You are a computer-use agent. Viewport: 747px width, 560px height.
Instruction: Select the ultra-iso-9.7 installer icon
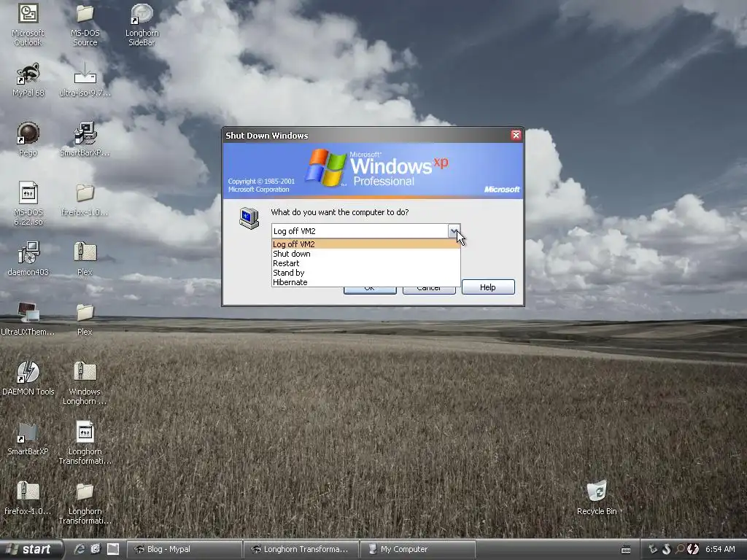[x=85, y=74]
